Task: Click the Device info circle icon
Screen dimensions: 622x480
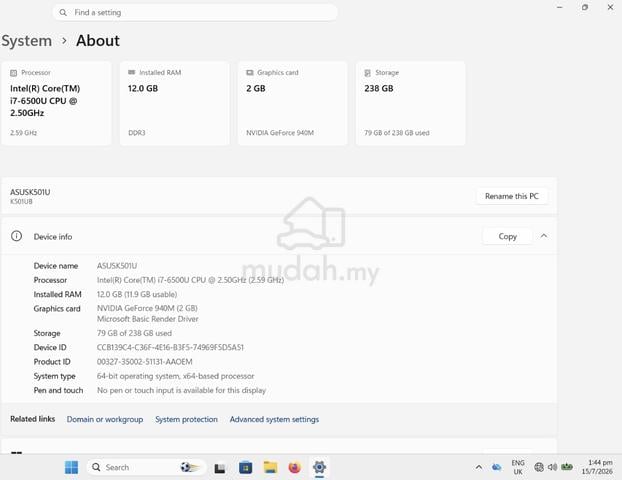Action: tap(16, 236)
